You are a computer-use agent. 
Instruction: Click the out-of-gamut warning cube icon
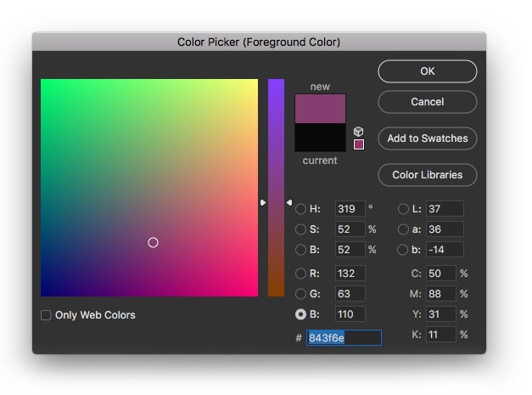tap(358, 132)
